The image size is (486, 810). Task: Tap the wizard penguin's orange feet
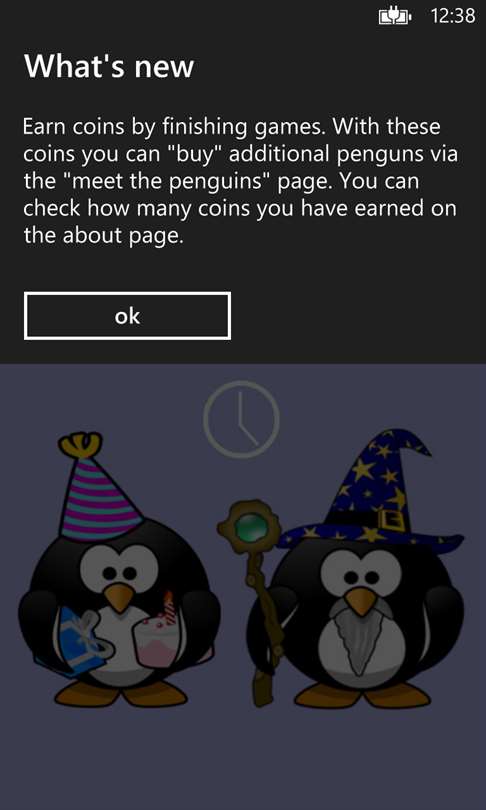click(x=362, y=695)
